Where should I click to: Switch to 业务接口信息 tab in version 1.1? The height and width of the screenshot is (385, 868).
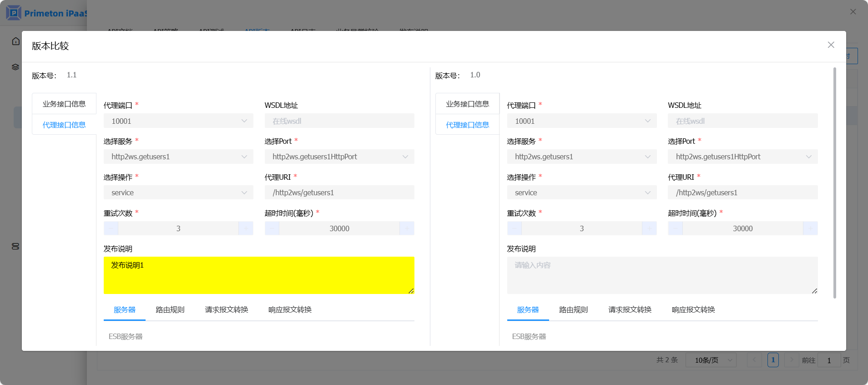pos(64,104)
